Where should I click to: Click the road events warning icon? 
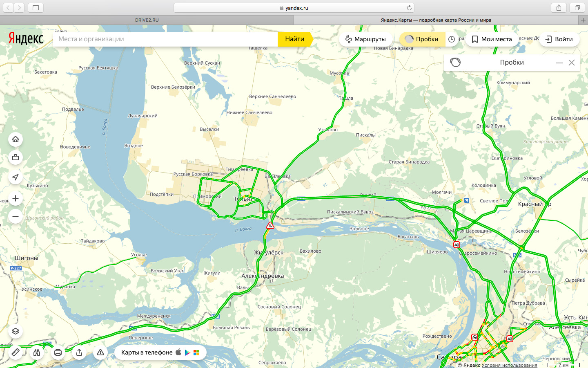[x=100, y=352]
